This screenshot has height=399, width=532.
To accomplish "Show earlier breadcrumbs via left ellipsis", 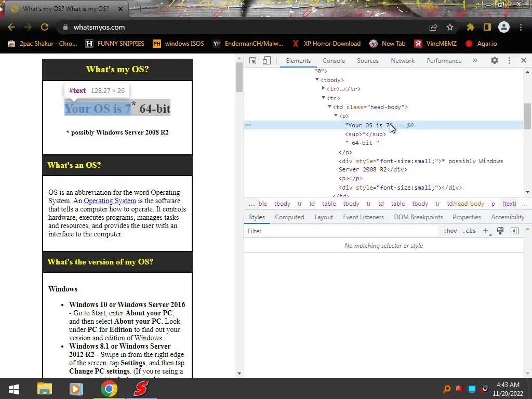I will click(251, 204).
